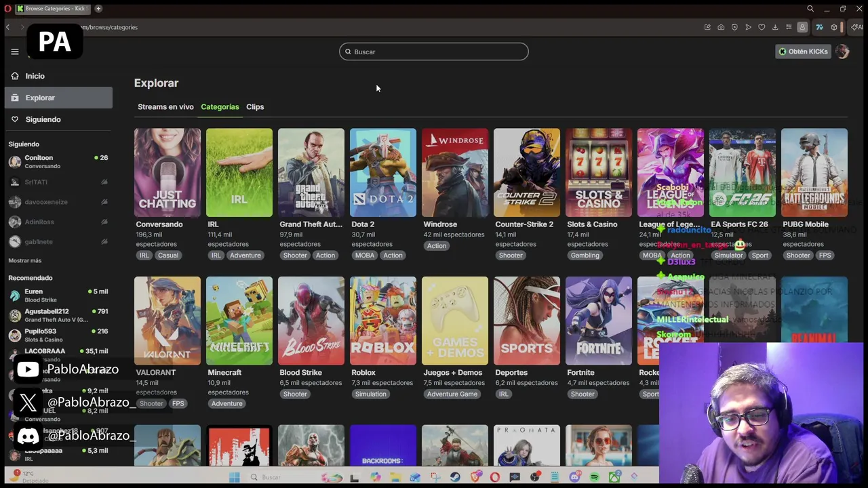Click Mostrar más under Siguiendo
This screenshot has width=868, height=488.
tap(25, 260)
